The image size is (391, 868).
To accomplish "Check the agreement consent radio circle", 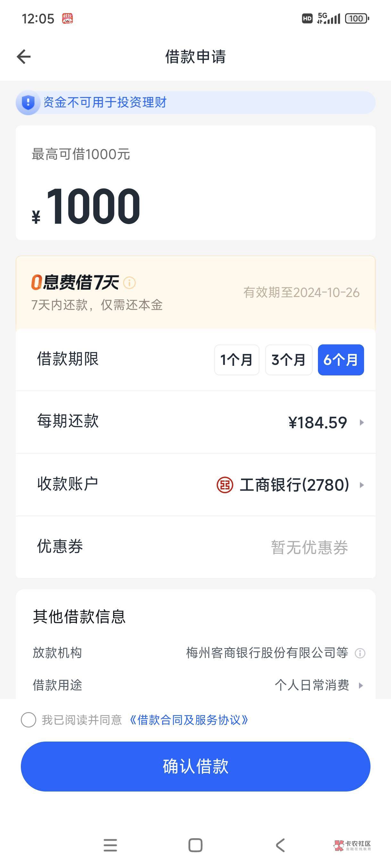I will 28,720.
